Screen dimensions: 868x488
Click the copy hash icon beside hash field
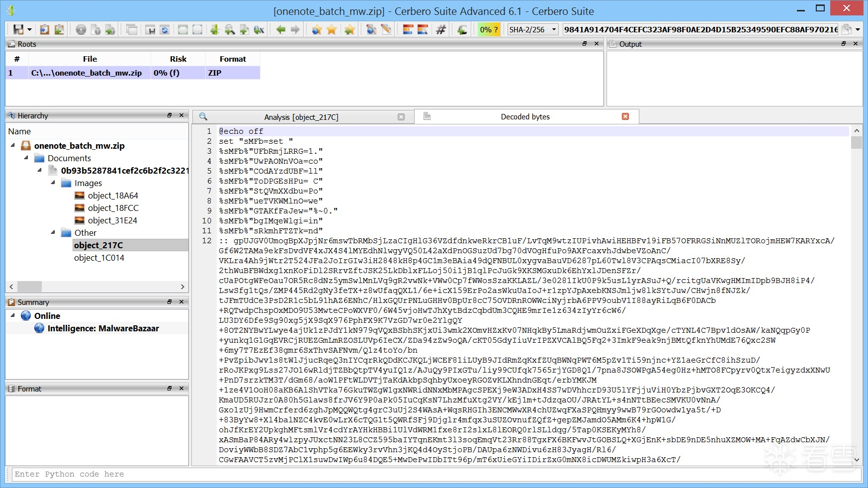(847, 30)
